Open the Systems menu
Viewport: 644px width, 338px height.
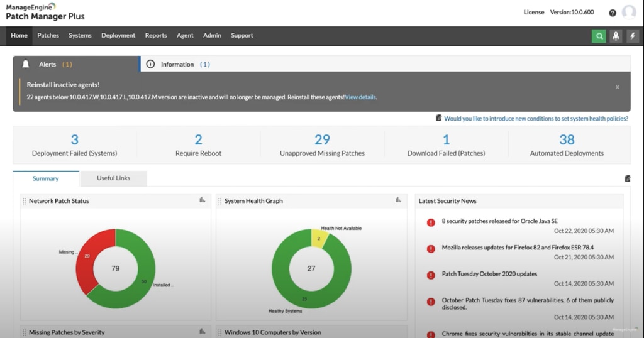(80, 36)
